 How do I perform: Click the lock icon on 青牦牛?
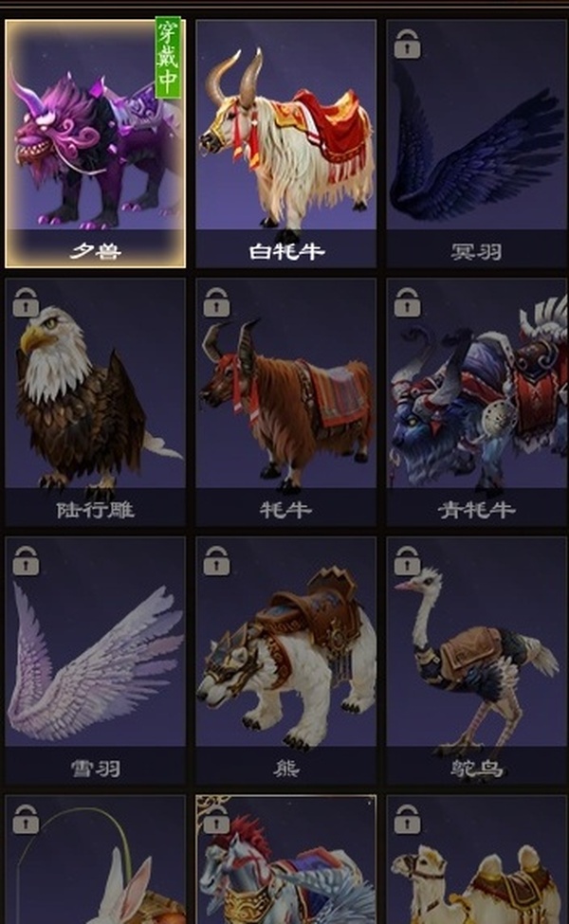coord(407,302)
